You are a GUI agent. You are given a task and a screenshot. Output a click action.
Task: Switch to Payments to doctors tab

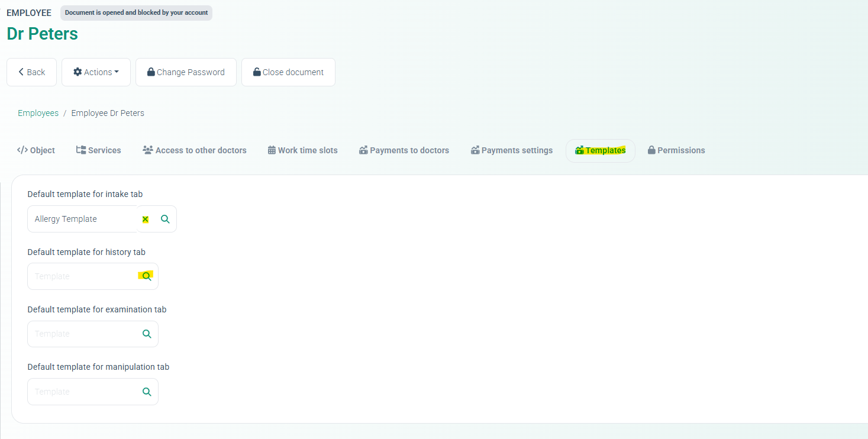pyautogui.click(x=404, y=150)
